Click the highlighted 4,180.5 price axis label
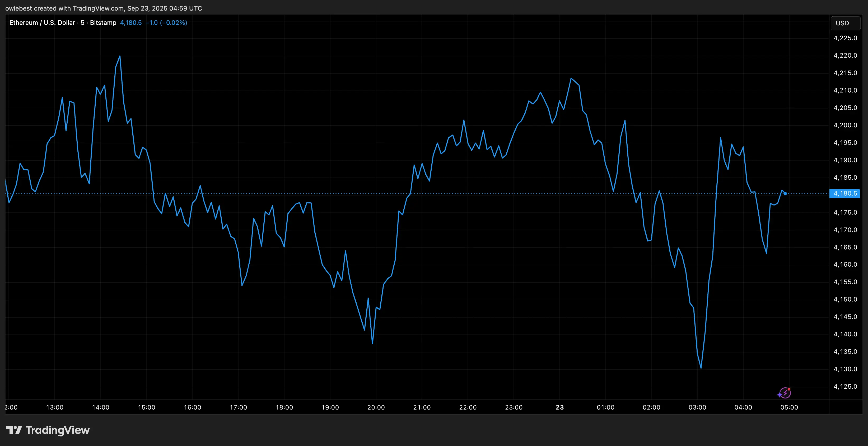 845,193
